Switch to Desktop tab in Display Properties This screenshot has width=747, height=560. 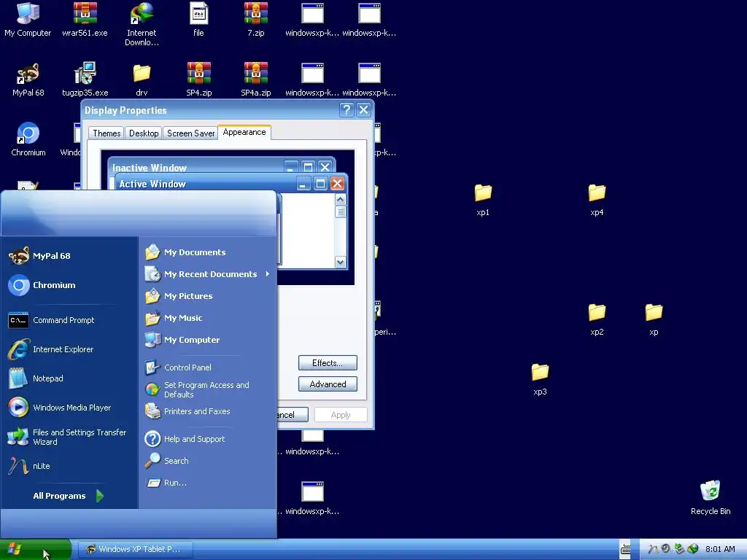(x=144, y=133)
